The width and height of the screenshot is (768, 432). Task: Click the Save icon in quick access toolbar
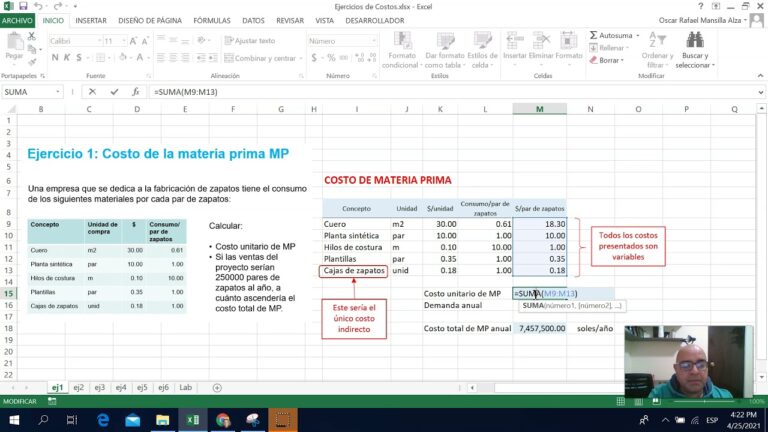[x=23, y=6]
